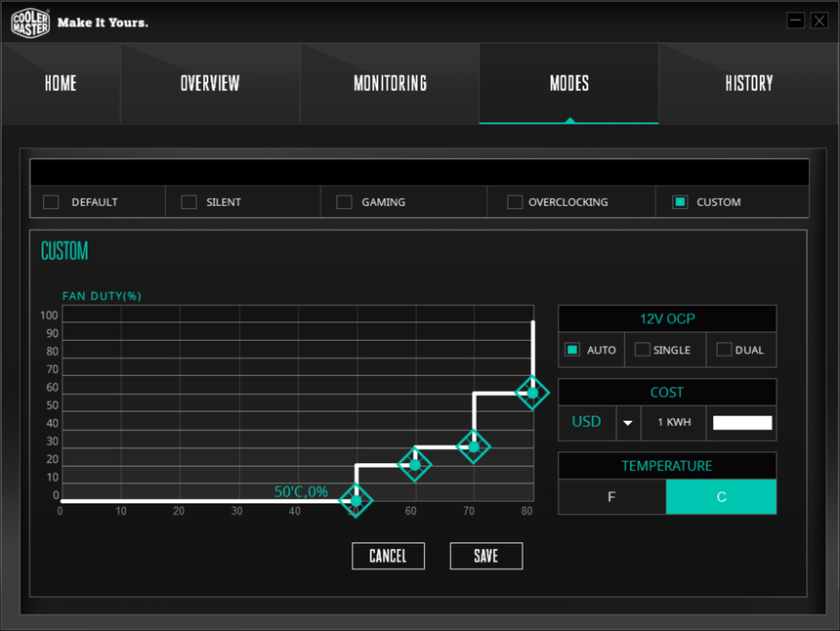Enable the Silent mode checkbox
This screenshot has height=631, width=840.
pyautogui.click(x=189, y=202)
